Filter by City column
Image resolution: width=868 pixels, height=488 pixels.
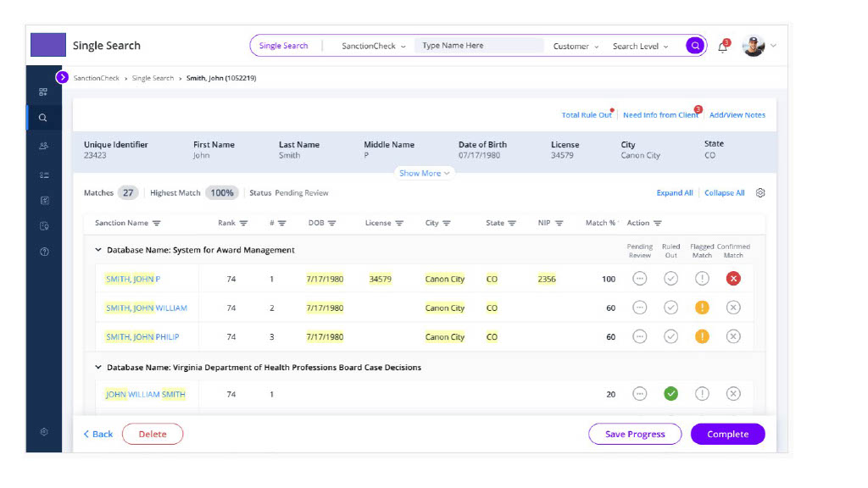447,223
